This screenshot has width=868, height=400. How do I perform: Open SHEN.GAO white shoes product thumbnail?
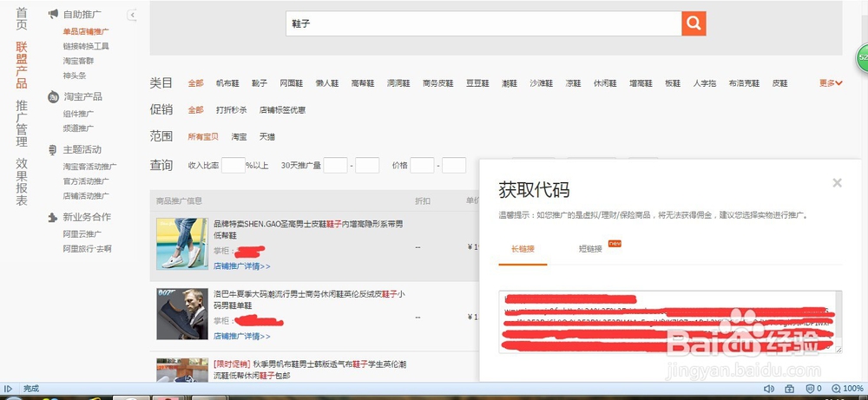[x=182, y=244]
